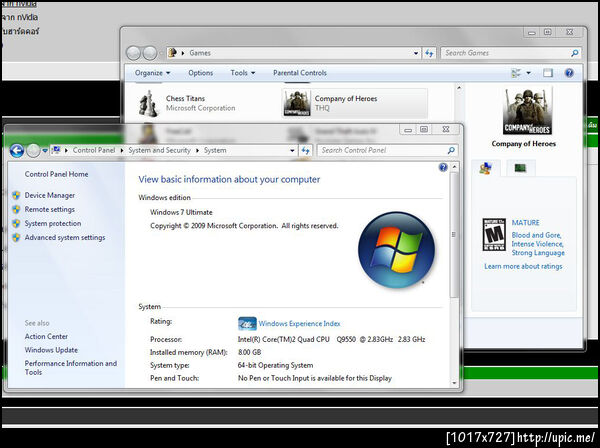Click the System window vertical scrollbar thumb

[x=454, y=235]
